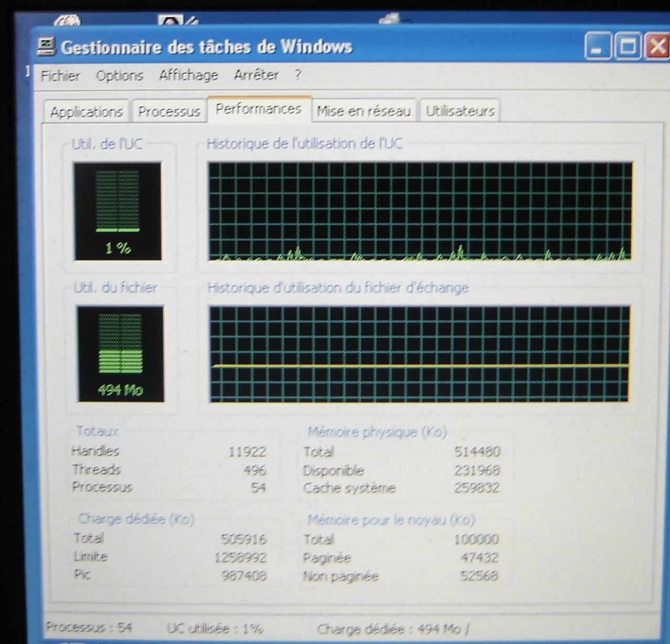
Task: Click the Threads value 496
Action: (255, 469)
